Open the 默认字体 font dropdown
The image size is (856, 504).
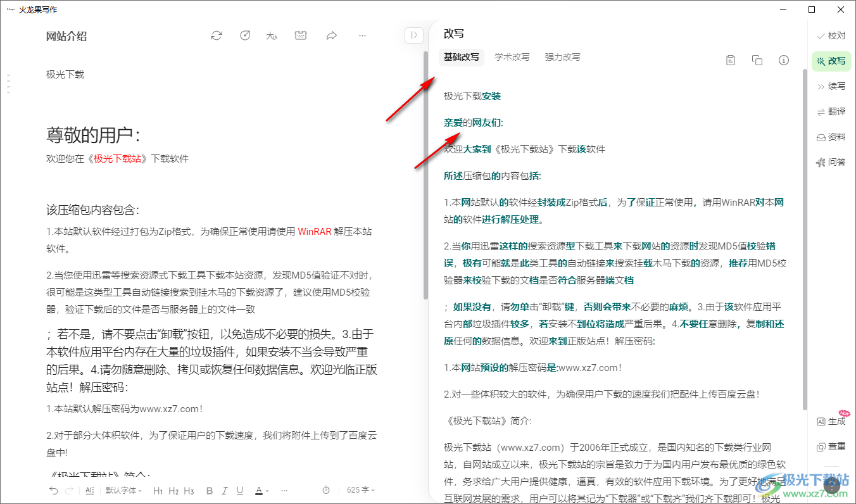click(123, 490)
